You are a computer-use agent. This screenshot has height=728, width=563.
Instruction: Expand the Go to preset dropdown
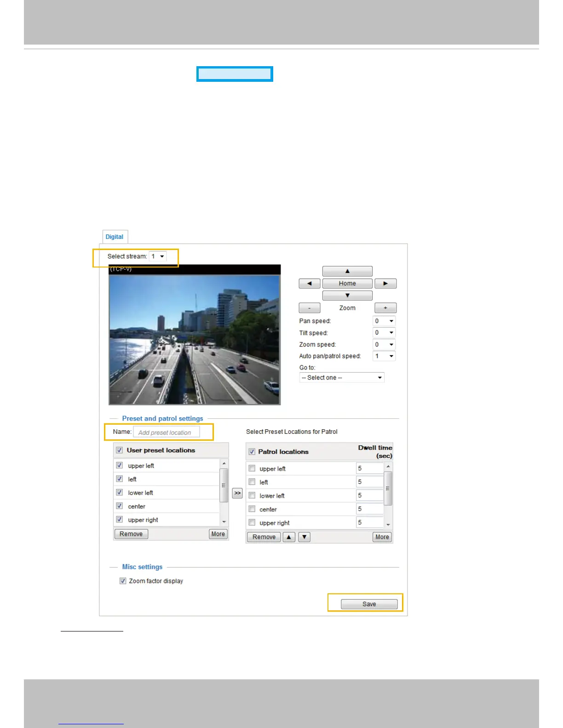point(342,378)
